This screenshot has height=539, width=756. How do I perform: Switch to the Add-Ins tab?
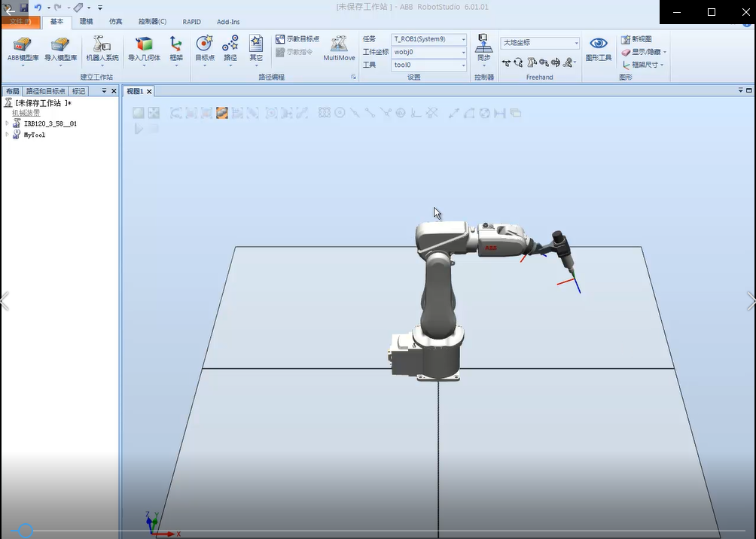point(228,22)
